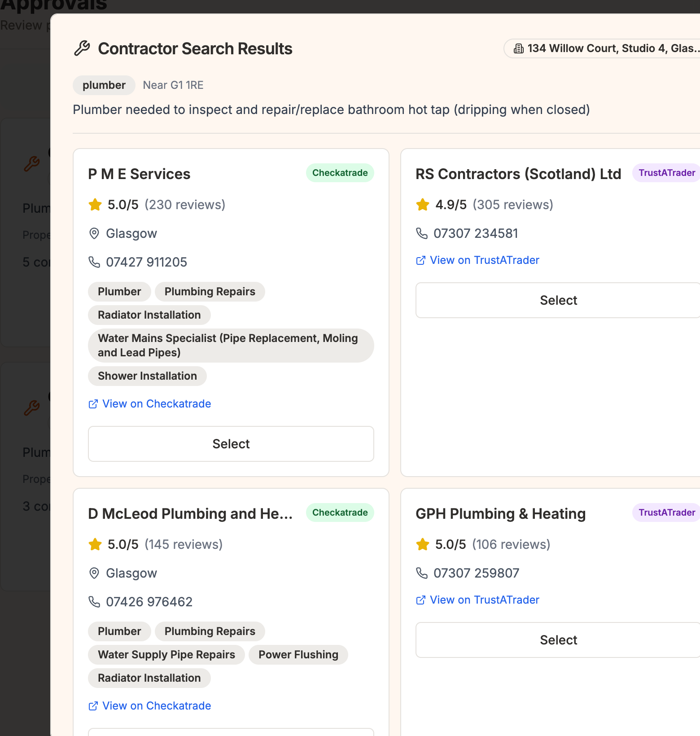Click the Water Supply Pipe Repairs tag
Screen dimensions: 700x736
tap(166, 655)
